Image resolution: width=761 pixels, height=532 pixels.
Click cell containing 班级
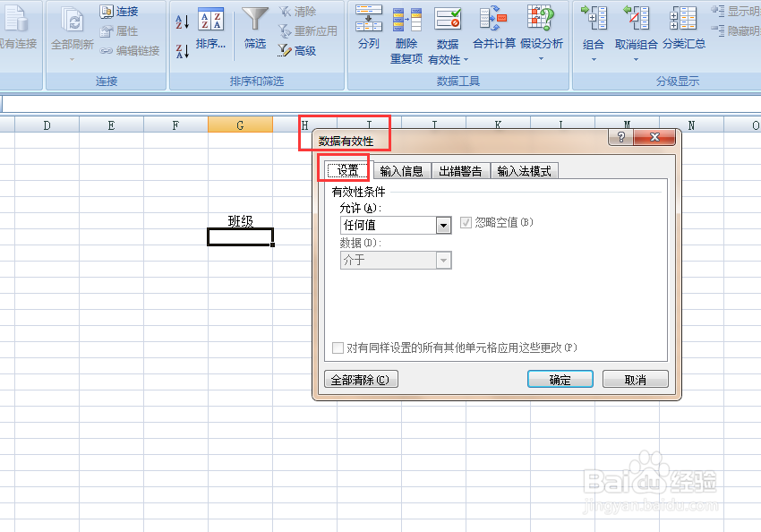(x=240, y=221)
